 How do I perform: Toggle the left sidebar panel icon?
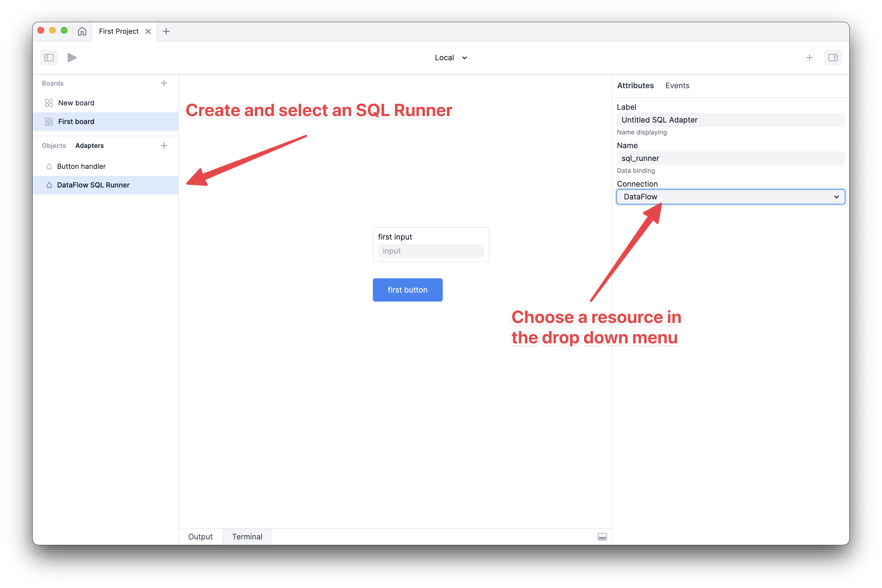(49, 57)
